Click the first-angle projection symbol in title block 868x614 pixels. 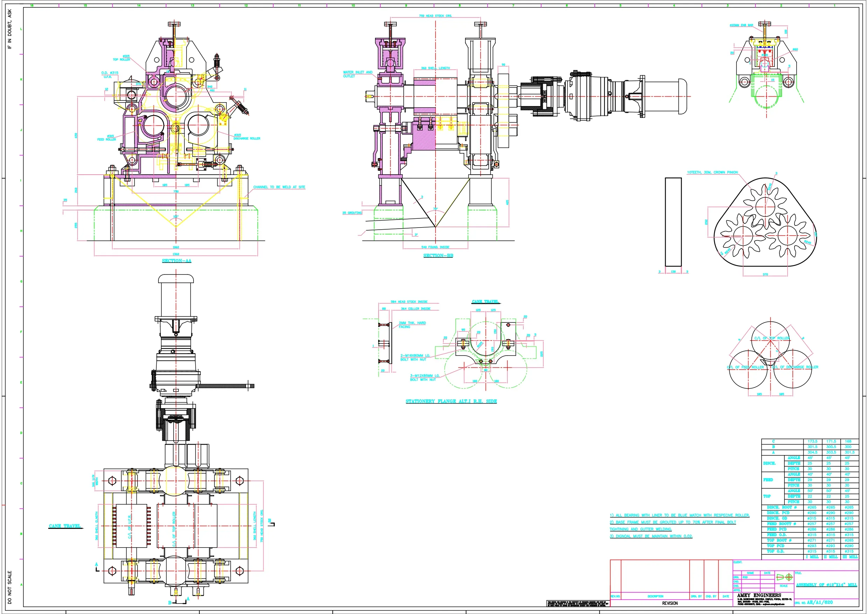[784, 577]
